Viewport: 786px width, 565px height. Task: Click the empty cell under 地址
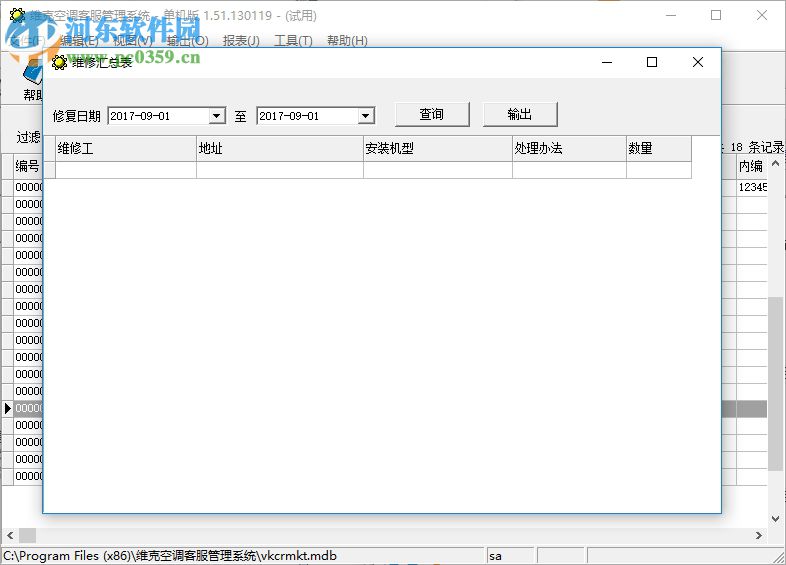coord(280,170)
